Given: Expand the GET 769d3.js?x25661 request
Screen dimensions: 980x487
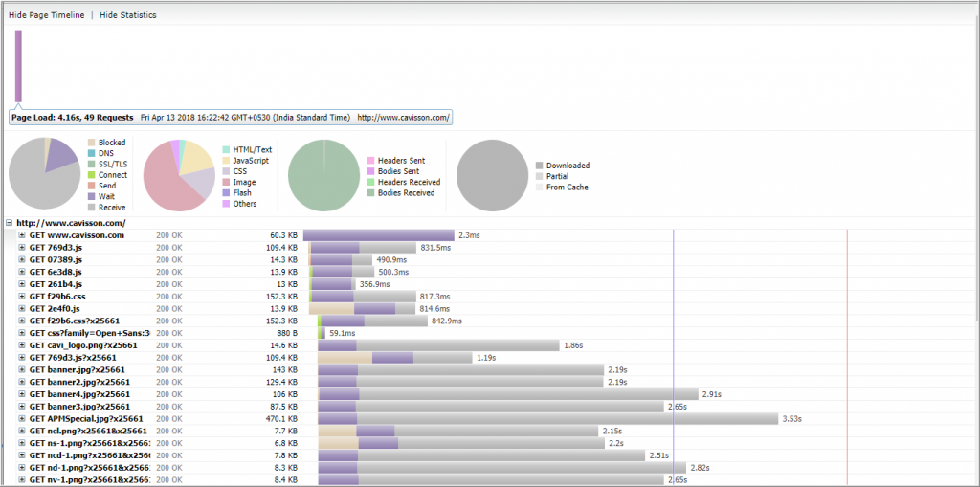Looking at the screenshot, I should pyautogui.click(x=22, y=358).
